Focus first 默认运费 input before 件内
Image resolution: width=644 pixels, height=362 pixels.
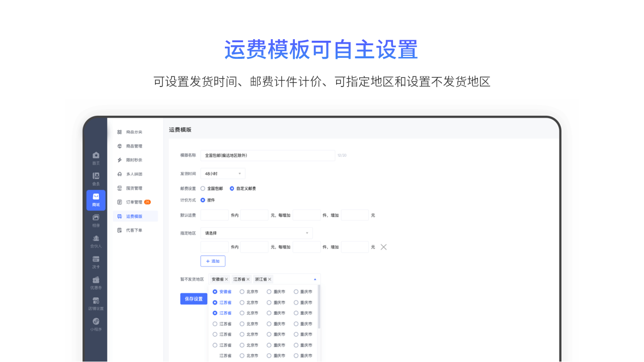tap(215, 215)
